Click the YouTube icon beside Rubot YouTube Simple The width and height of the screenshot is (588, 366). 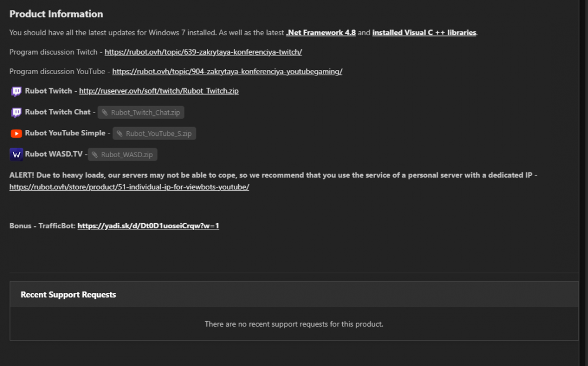tap(16, 134)
